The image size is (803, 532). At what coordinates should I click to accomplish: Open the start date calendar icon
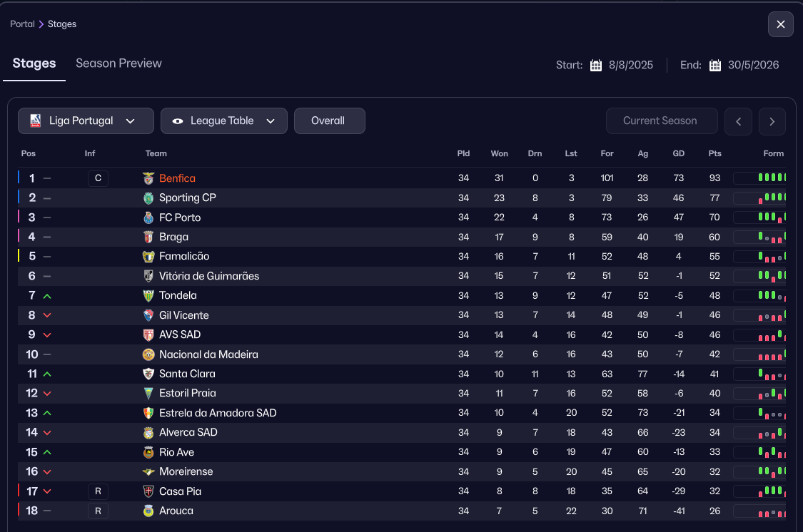pos(596,66)
